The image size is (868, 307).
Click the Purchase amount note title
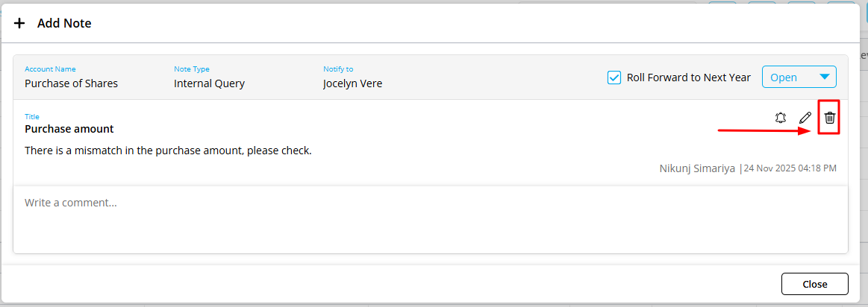pos(69,129)
